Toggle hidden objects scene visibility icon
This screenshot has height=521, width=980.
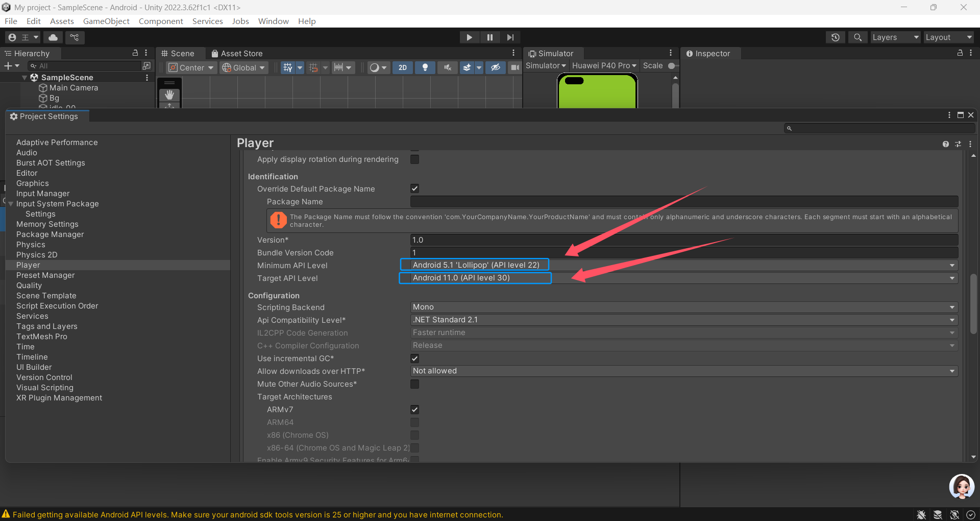coord(496,67)
